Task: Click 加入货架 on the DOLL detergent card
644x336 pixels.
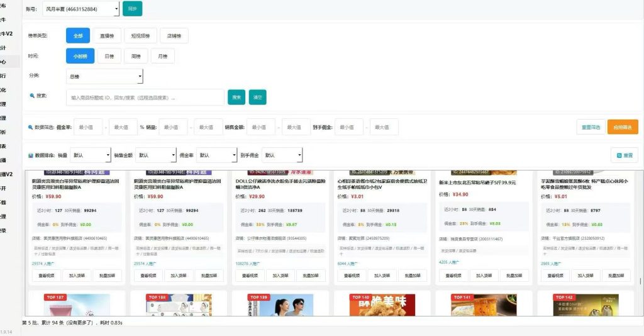Action: [x=280, y=276]
